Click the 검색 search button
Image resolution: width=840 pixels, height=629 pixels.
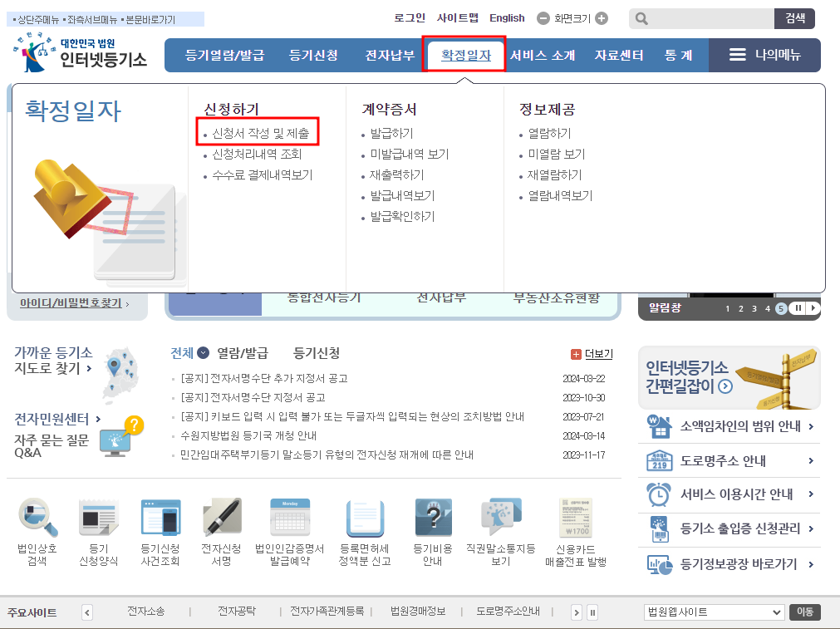coord(794,17)
